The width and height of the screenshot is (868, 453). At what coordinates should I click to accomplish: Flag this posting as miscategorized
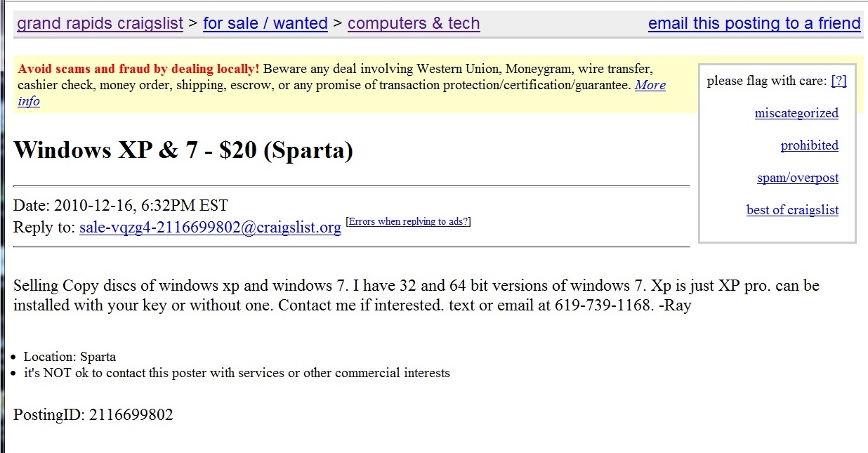coord(796,113)
